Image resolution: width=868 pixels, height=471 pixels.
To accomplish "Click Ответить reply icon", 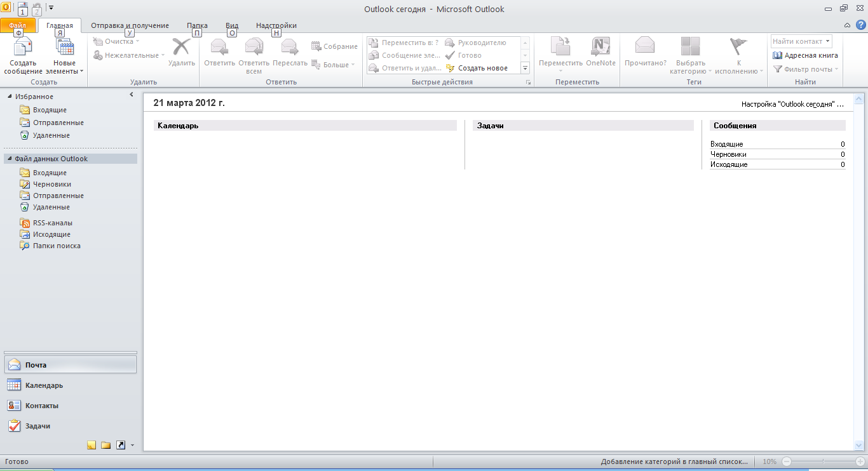I will coord(220,47).
